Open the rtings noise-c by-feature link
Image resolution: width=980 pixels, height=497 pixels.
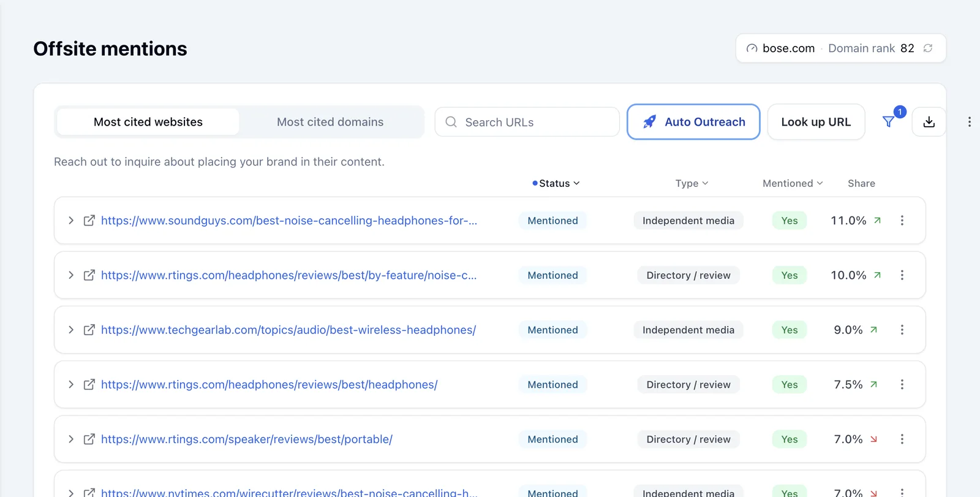tap(288, 275)
